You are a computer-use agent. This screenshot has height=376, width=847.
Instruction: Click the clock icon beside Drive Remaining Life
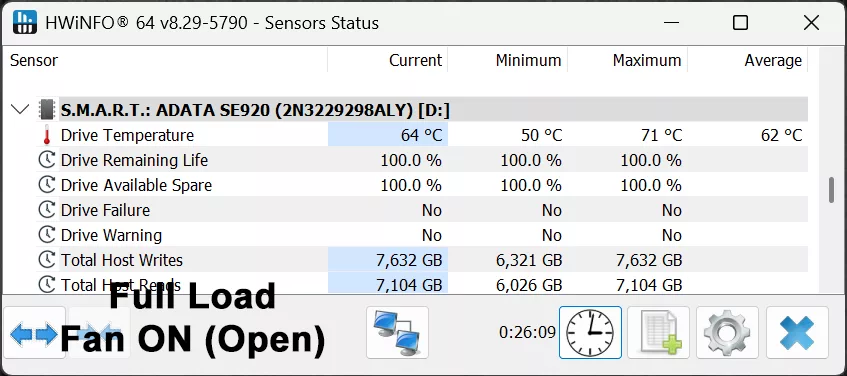(x=47, y=160)
